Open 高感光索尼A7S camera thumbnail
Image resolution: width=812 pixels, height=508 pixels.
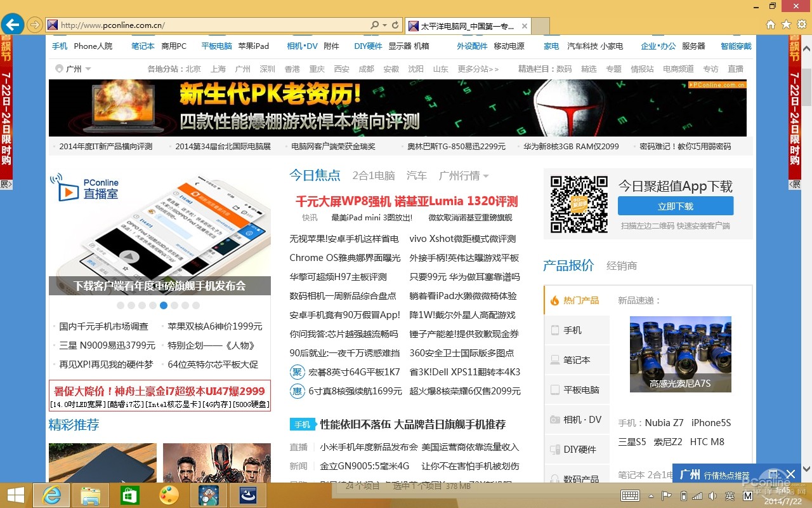pyautogui.click(x=680, y=354)
